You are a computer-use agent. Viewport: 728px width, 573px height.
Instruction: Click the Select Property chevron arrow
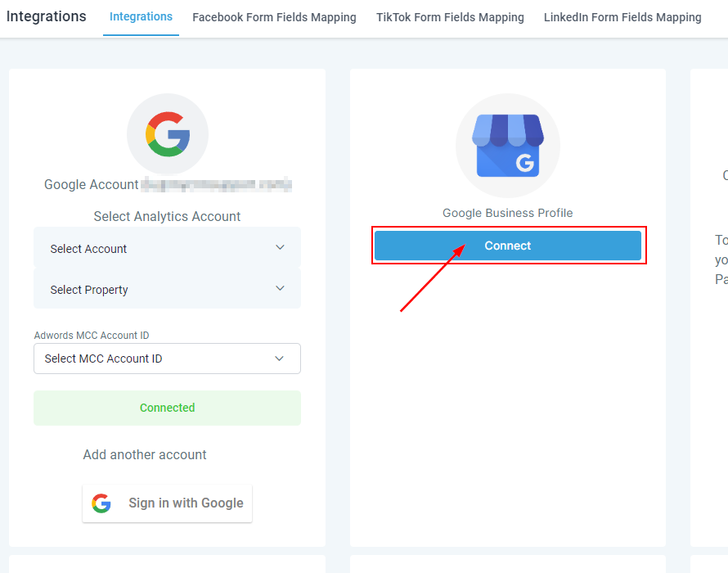click(280, 288)
